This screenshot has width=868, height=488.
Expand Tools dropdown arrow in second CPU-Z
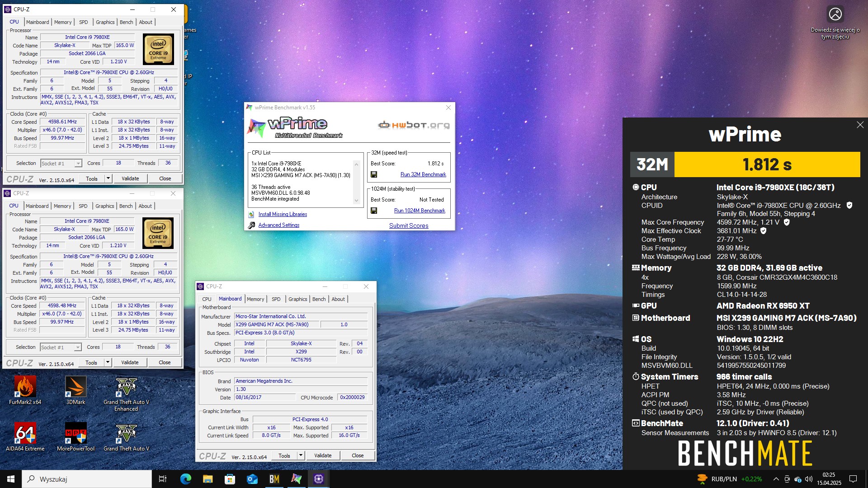point(108,362)
